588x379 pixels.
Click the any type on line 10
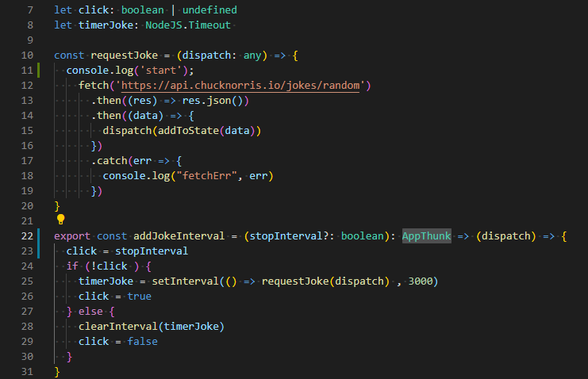[x=252, y=56]
